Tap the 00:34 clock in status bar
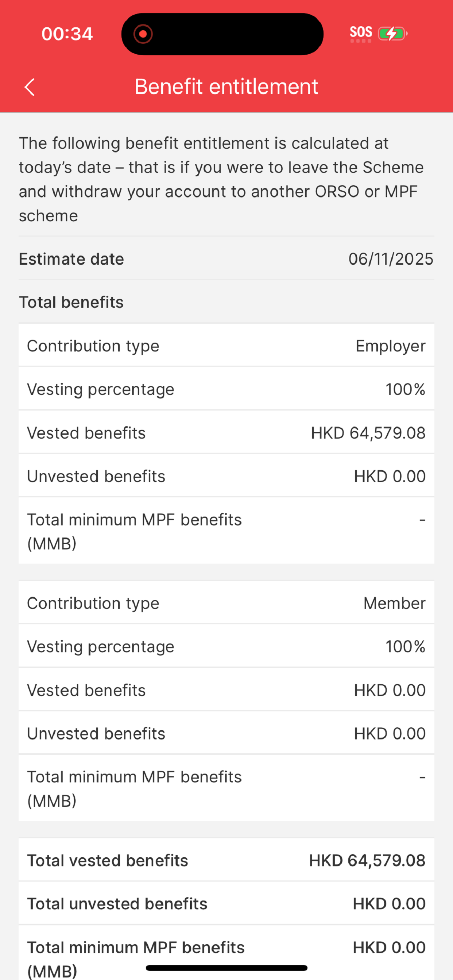 coord(67,34)
